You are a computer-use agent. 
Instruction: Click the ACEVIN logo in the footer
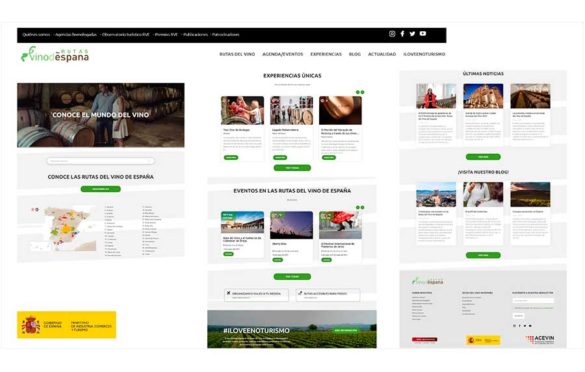(x=540, y=339)
